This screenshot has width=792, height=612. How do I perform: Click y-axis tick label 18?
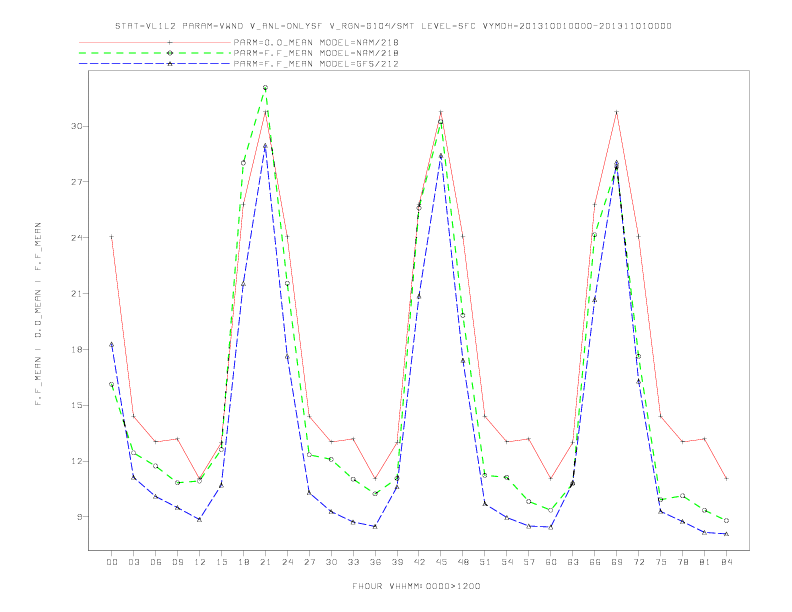(76, 349)
